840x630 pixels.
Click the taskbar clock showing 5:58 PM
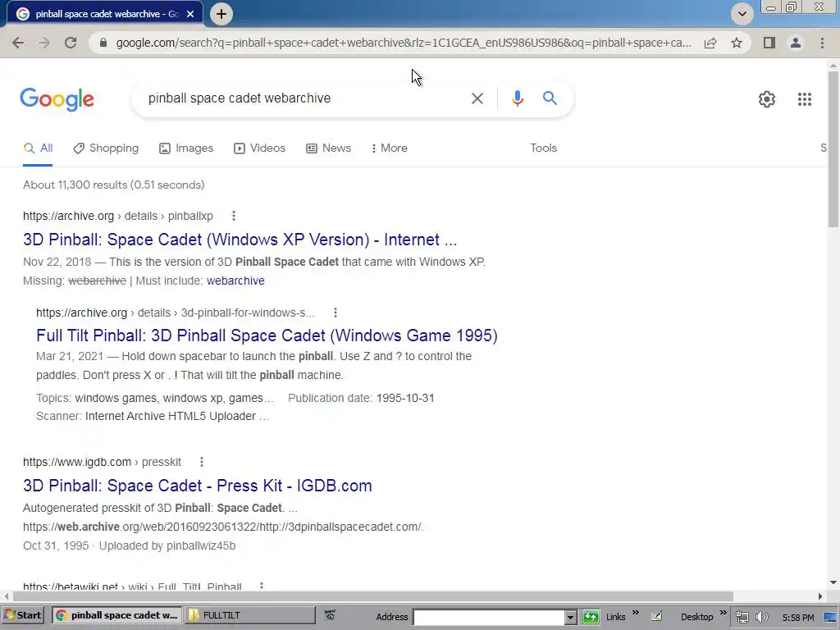point(797,618)
